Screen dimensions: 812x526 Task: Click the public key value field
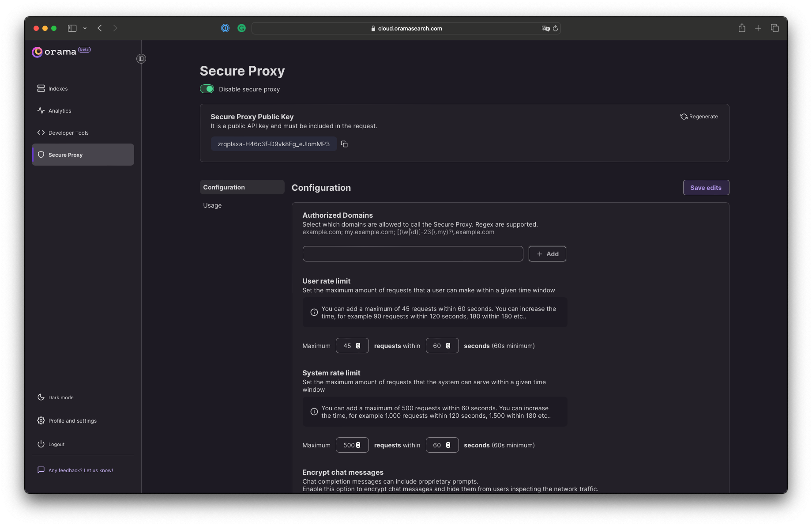click(274, 144)
